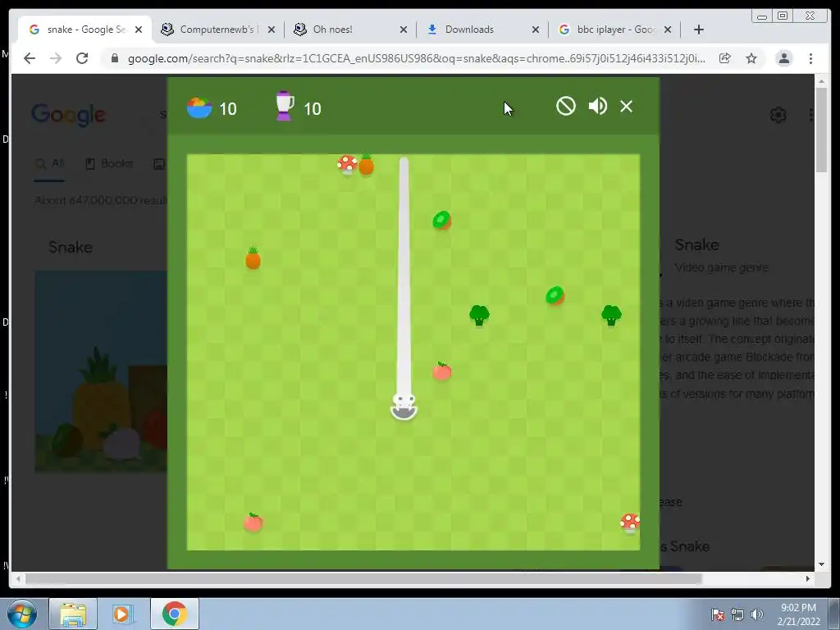Open the taskbar clock and date
840x630 pixels.
798,614
